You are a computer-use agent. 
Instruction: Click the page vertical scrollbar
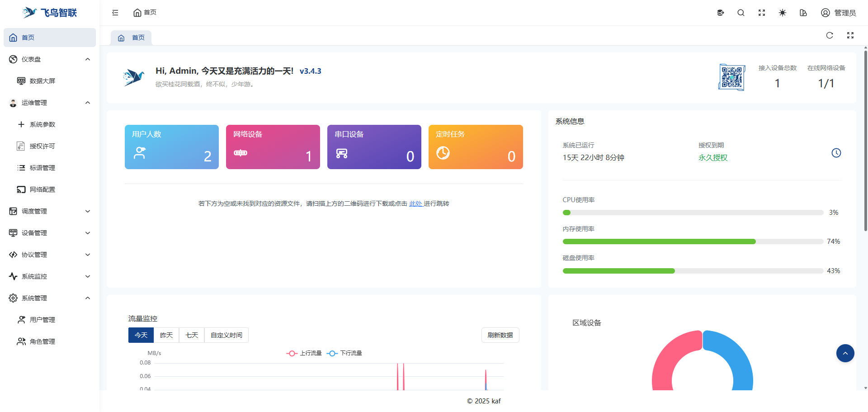click(865, 140)
